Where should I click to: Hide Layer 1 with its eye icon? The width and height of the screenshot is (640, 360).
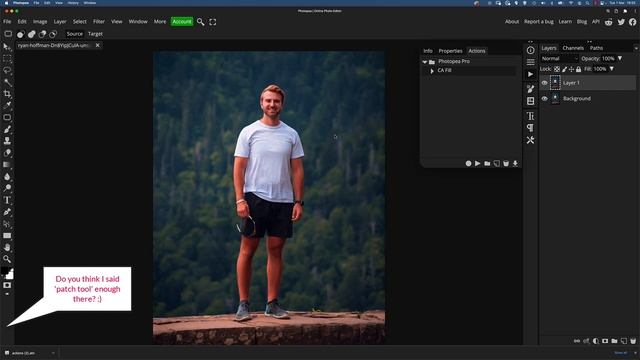pyautogui.click(x=544, y=83)
